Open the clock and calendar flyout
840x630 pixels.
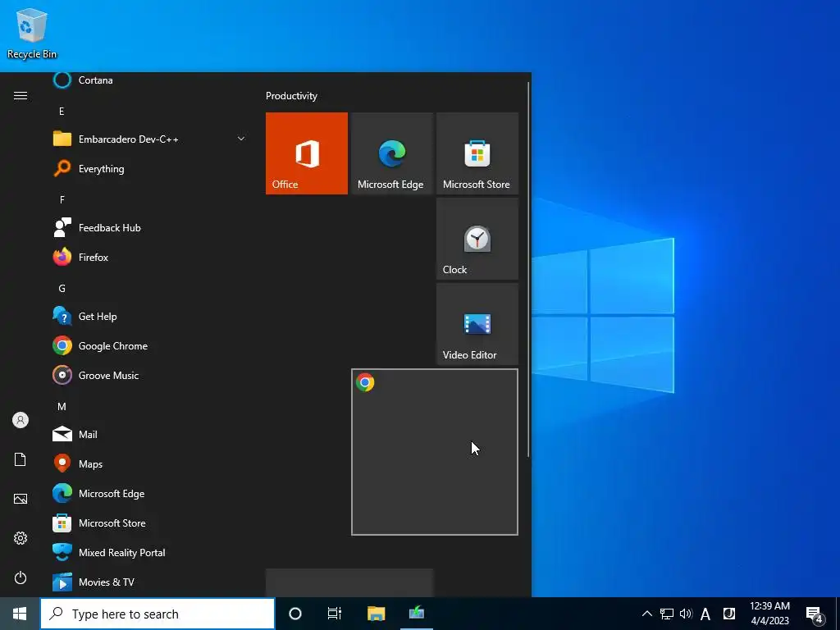pos(769,614)
